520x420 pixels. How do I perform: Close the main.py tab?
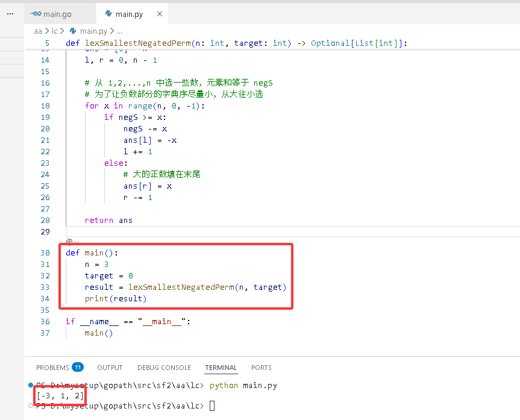click(x=160, y=14)
